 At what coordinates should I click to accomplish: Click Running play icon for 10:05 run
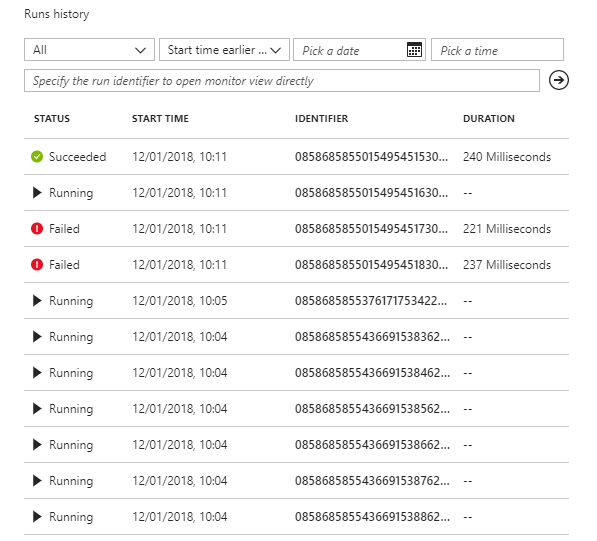click(37, 301)
